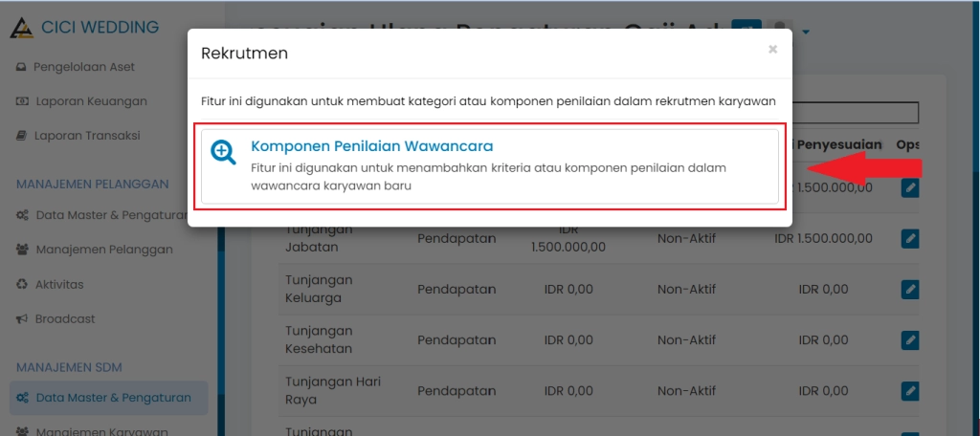Close the Rekrutmen dialog with the X

click(x=772, y=49)
